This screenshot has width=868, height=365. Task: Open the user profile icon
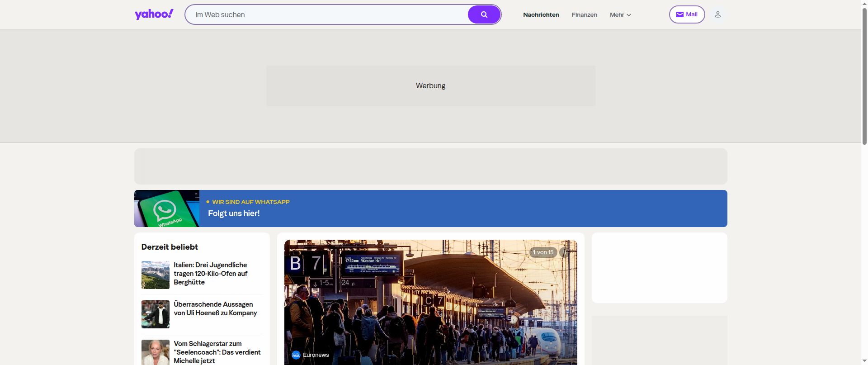click(717, 14)
